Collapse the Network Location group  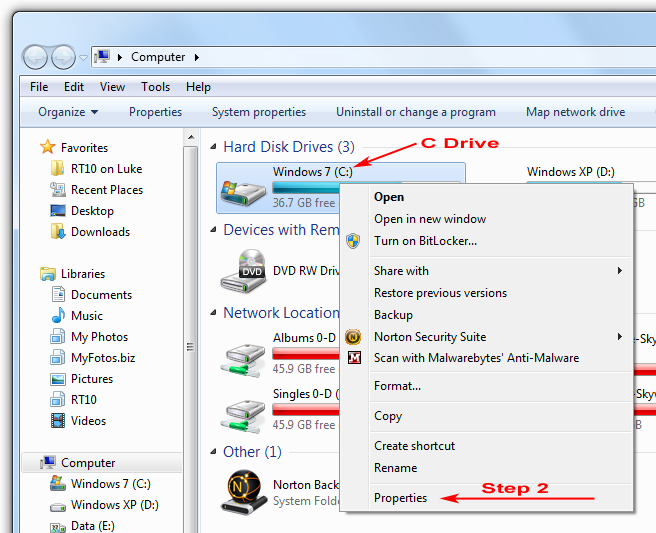[x=214, y=312]
